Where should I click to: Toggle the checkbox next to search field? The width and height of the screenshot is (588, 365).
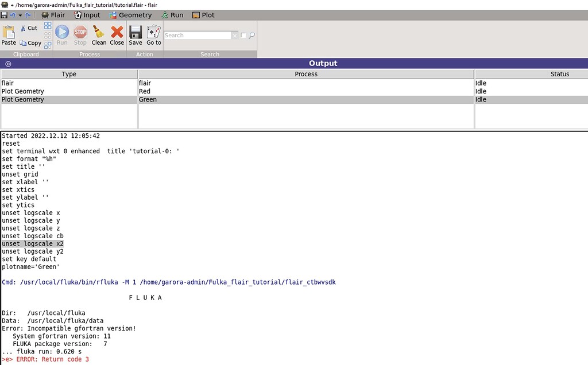click(x=243, y=35)
